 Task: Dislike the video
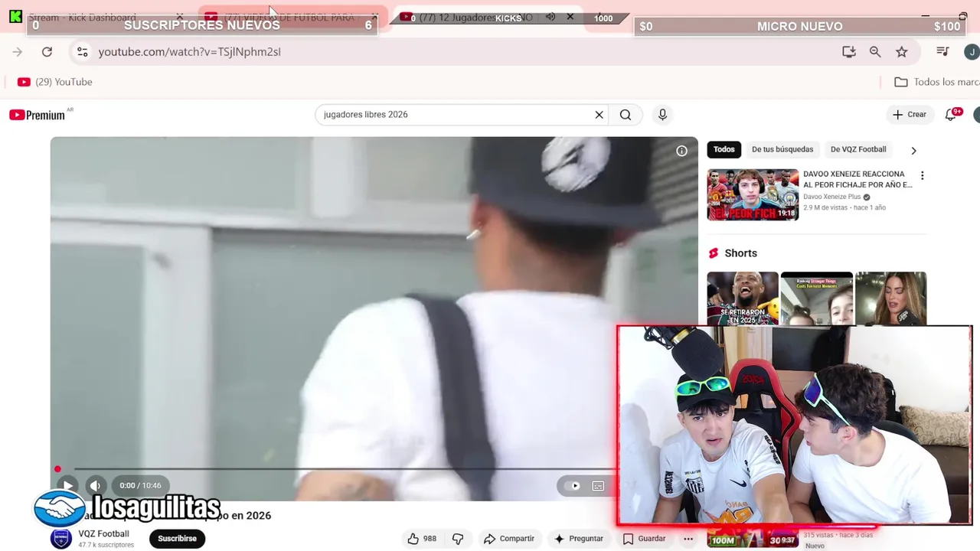(x=458, y=539)
